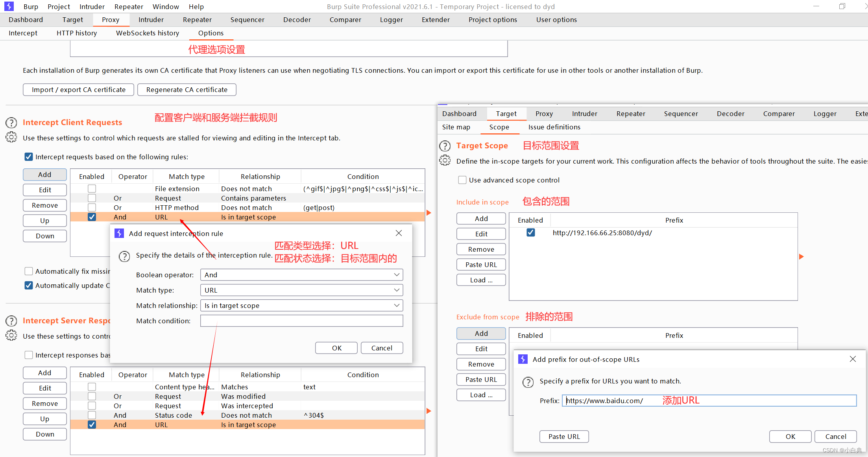
Task: Click the Match condition text field
Action: [301, 321]
